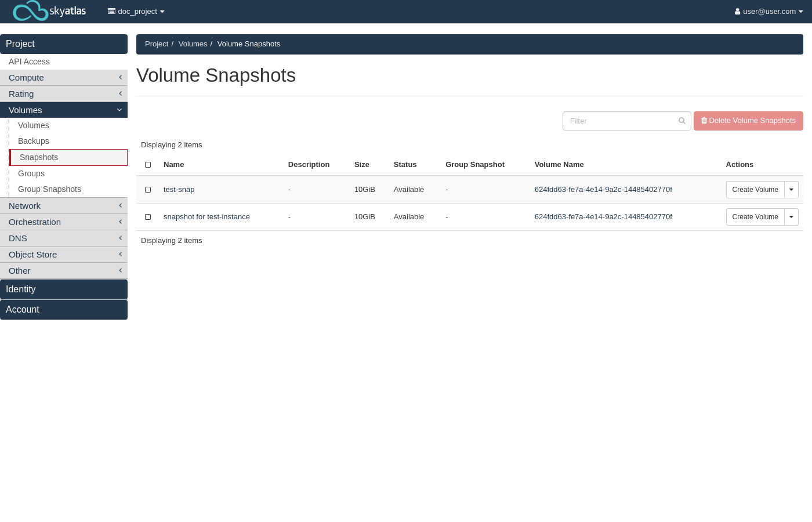
Task: Open actions dropdown arrow for snapshot for test-instance
Action: pyautogui.click(x=791, y=217)
